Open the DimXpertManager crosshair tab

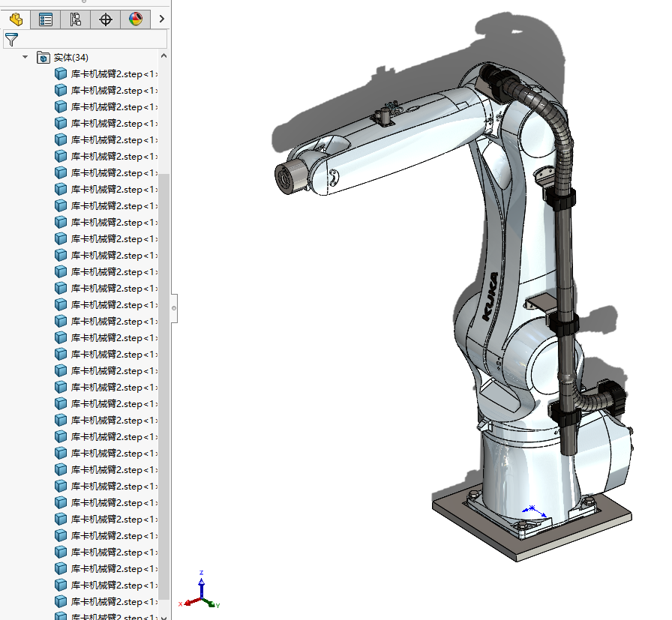pos(106,19)
